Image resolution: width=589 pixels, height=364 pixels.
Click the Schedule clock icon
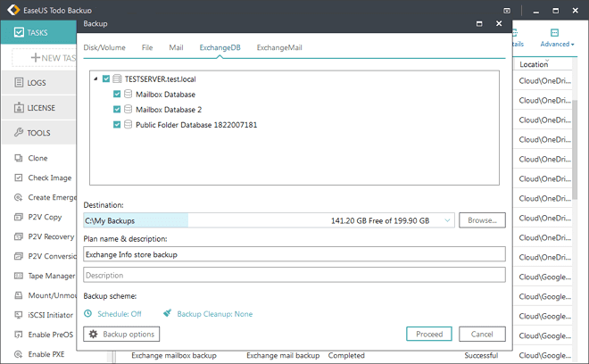pos(87,313)
